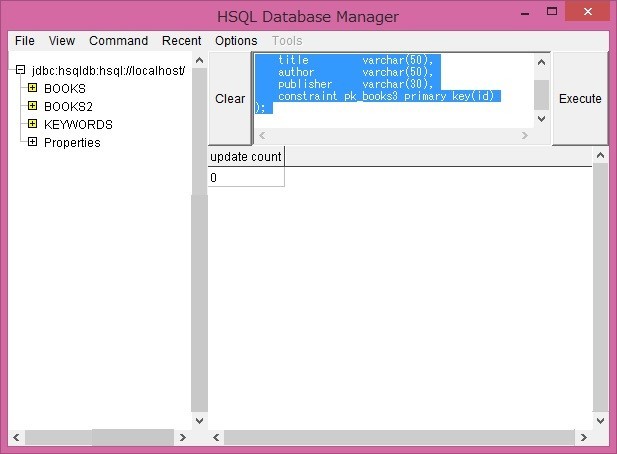The width and height of the screenshot is (617, 454).
Task: Click the 'update count' column header
Action: coord(246,157)
